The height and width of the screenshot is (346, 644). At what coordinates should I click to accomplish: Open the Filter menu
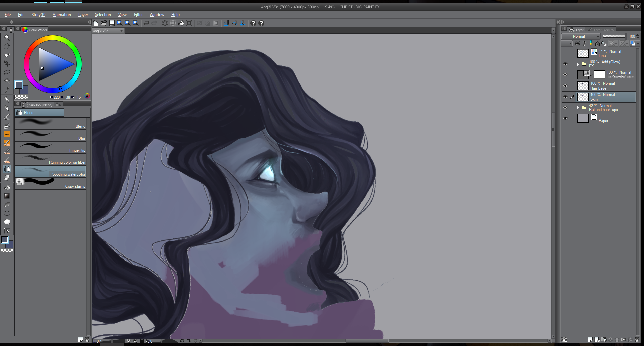pos(138,15)
